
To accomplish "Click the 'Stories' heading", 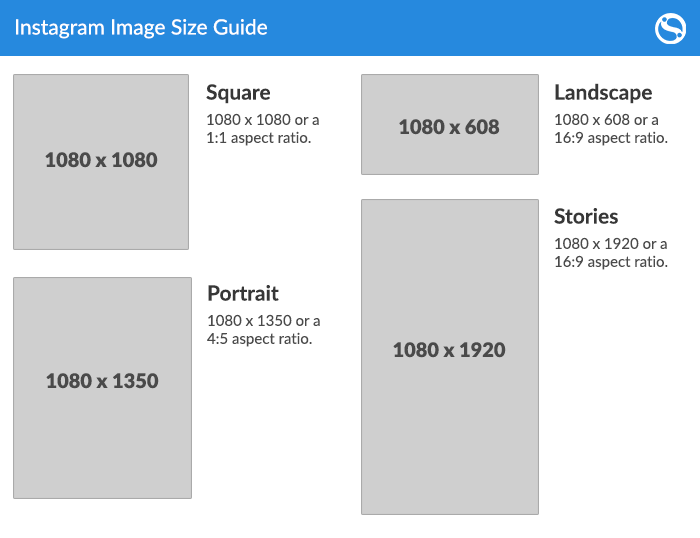I will click(586, 217).
